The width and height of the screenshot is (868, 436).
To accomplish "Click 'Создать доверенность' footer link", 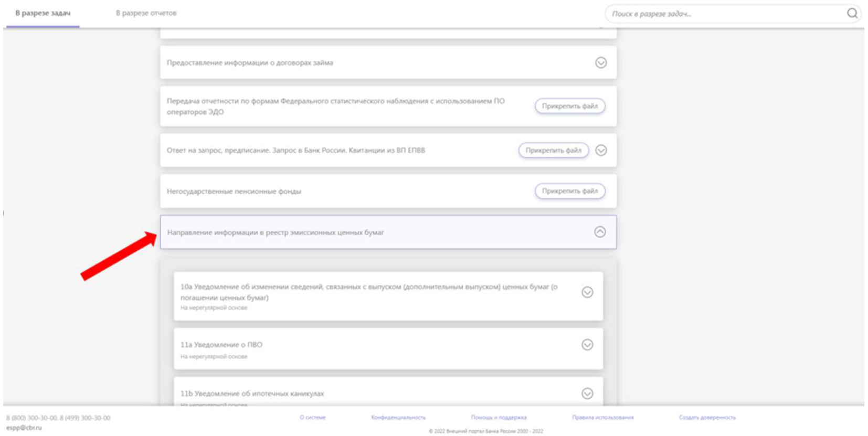I will [x=707, y=418].
